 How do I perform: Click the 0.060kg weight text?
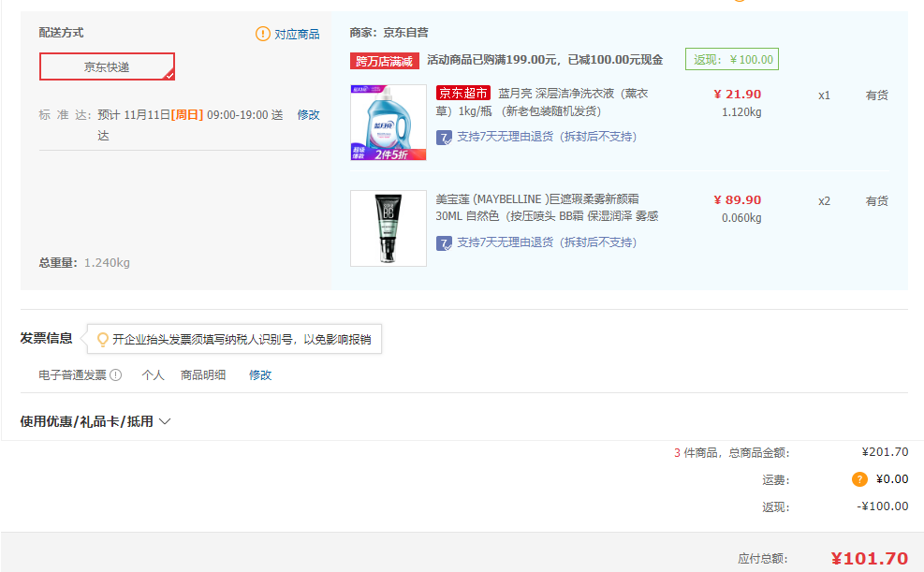(x=741, y=218)
